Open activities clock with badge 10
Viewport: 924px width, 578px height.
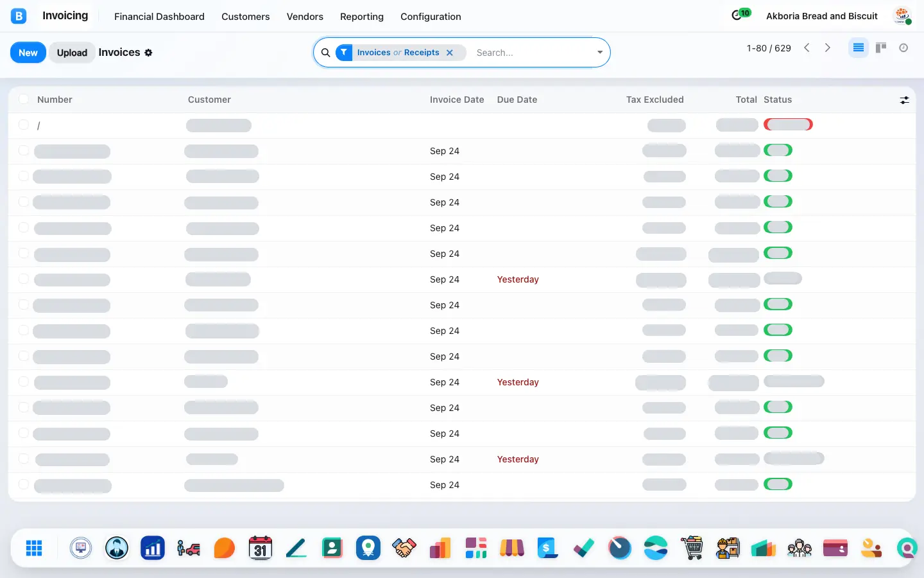click(x=740, y=15)
